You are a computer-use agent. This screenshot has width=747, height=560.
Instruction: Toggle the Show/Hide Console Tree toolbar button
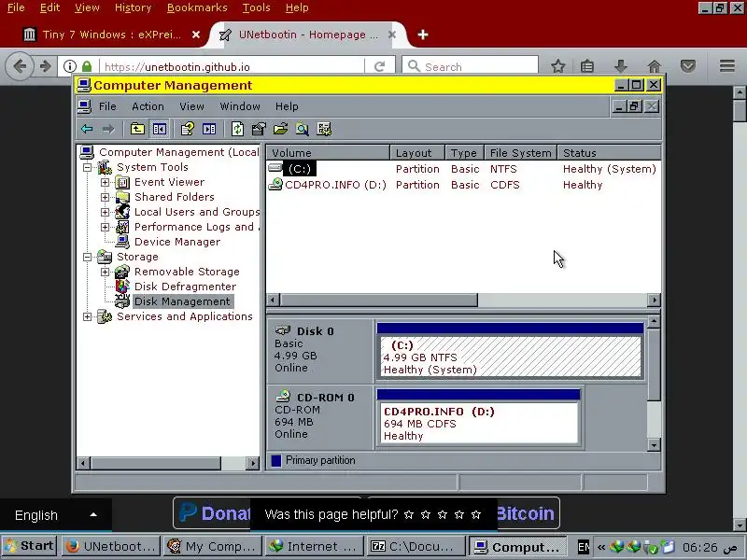point(159,129)
